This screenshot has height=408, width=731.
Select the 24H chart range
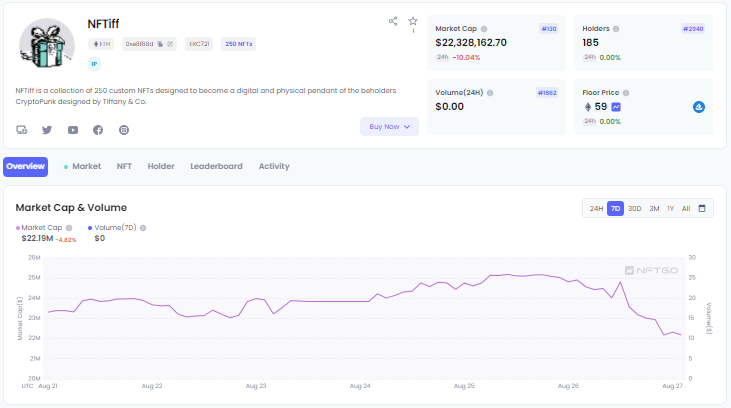coord(596,208)
